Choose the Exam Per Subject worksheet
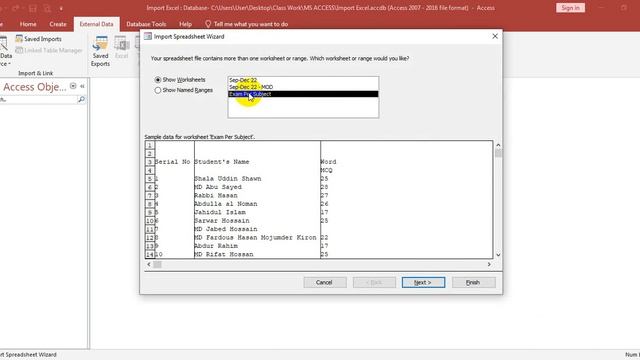Screen dimensions: 640x360 [x=303, y=94]
